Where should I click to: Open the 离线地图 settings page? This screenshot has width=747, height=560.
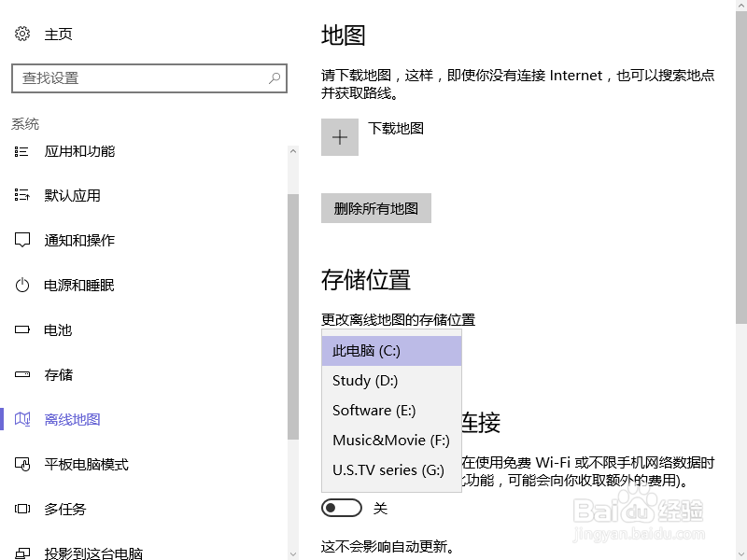tap(75, 419)
